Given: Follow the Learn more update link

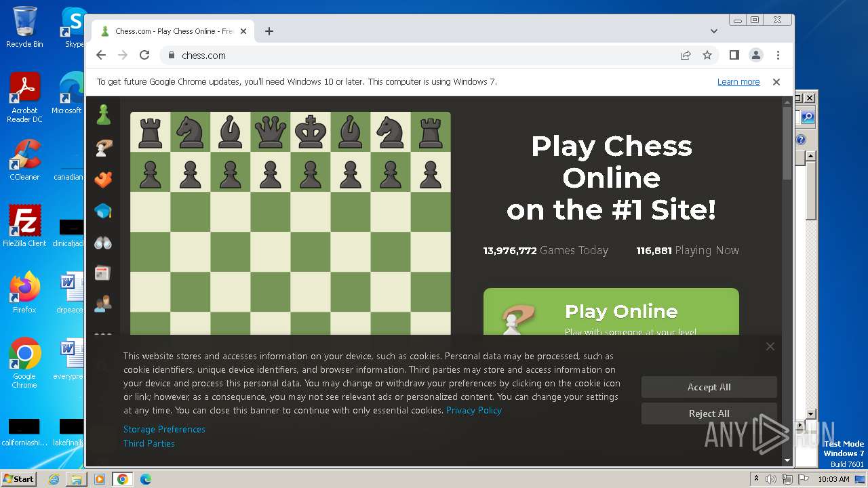Looking at the screenshot, I should pos(738,81).
